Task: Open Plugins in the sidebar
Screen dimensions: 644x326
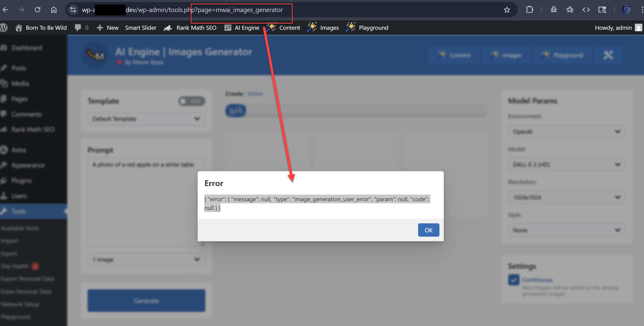Action: (x=22, y=181)
